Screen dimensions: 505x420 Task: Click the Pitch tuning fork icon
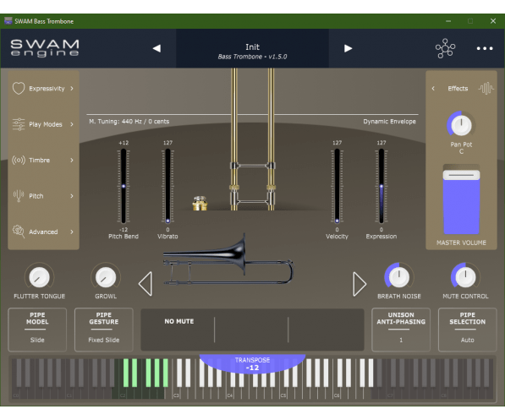click(19, 196)
